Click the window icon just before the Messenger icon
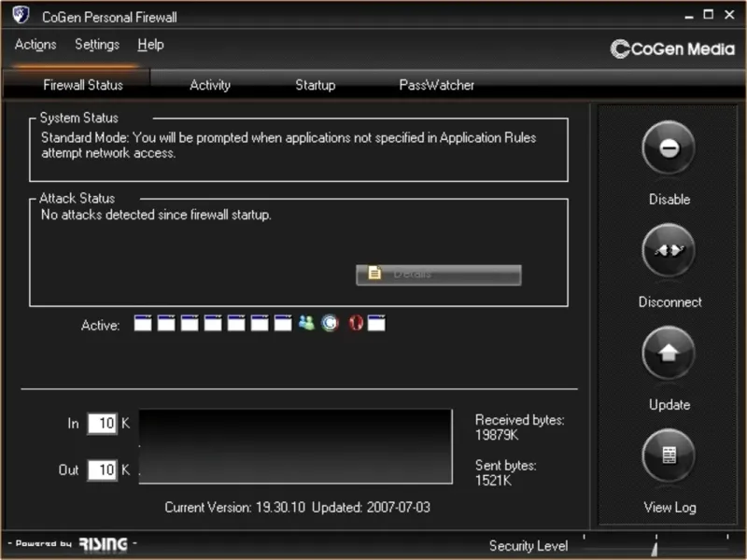The width and height of the screenshot is (747, 560). coord(283,323)
